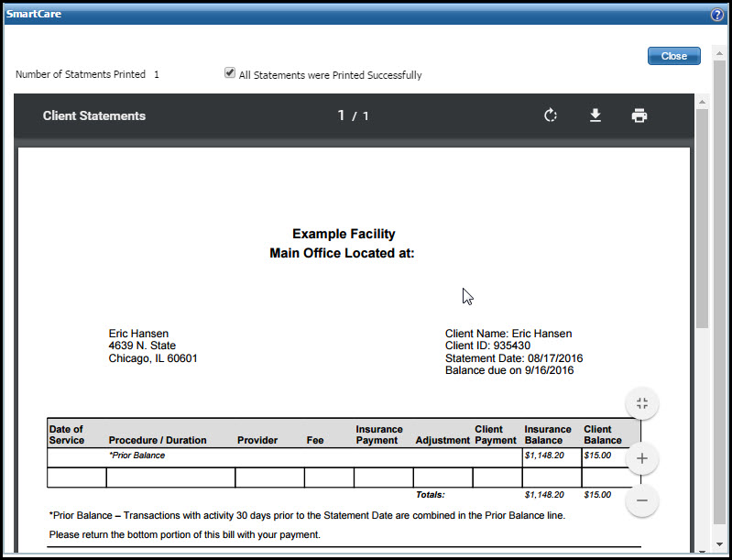Click the current page number field
Image resolution: width=732 pixels, height=560 pixels.
pos(341,115)
